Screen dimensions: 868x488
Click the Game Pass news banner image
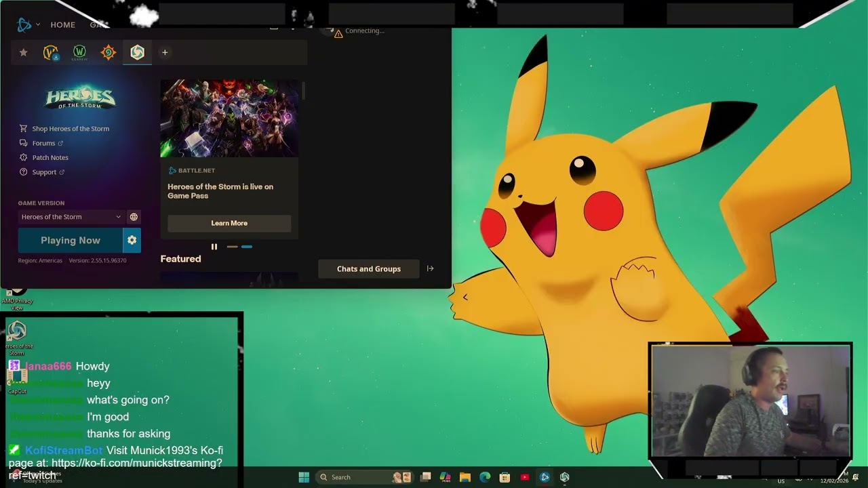229,119
